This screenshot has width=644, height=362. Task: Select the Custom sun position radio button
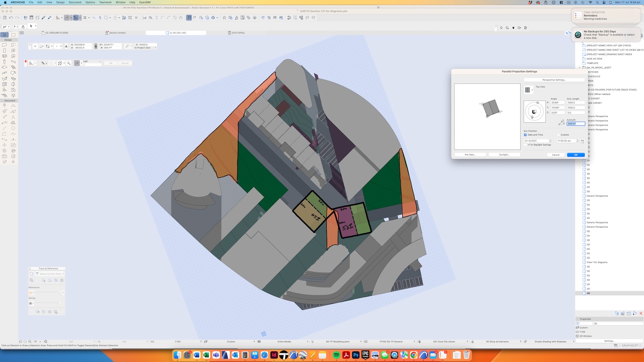point(559,135)
